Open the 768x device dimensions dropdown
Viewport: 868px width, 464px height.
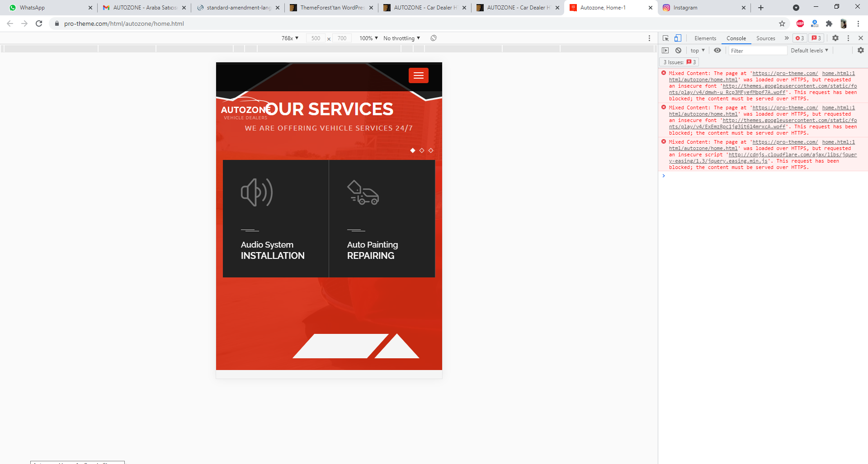click(x=290, y=38)
